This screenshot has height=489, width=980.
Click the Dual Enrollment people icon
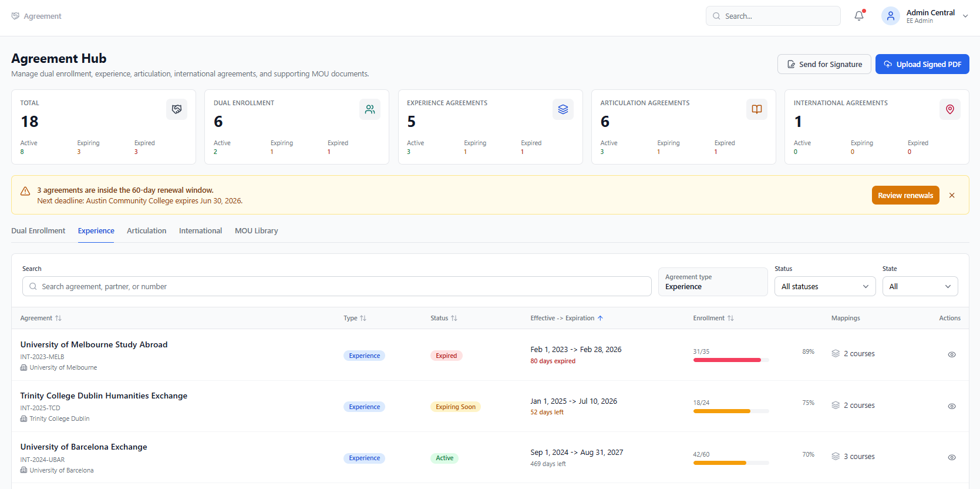point(370,109)
